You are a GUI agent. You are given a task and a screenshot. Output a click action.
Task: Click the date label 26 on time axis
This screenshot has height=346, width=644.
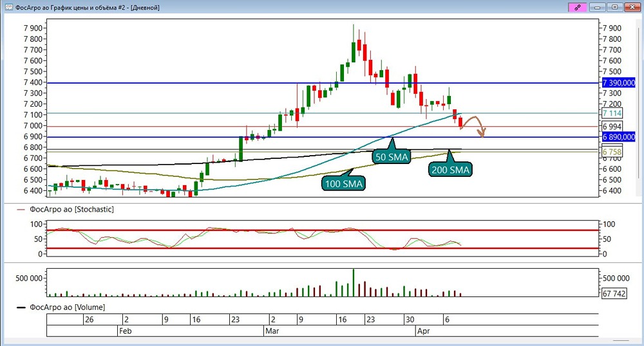click(x=89, y=320)
